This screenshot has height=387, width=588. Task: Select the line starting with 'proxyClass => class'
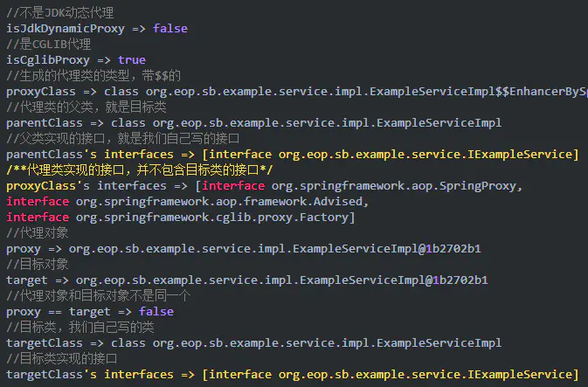(297, 92)
